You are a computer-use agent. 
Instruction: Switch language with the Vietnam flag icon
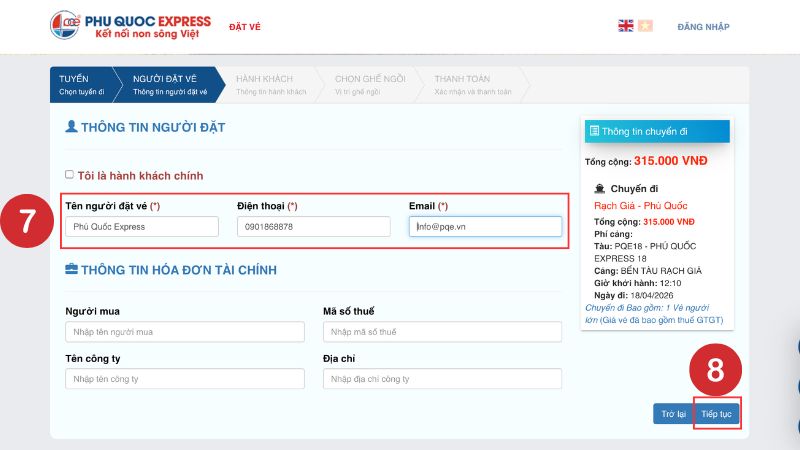[x=645, y=26]
